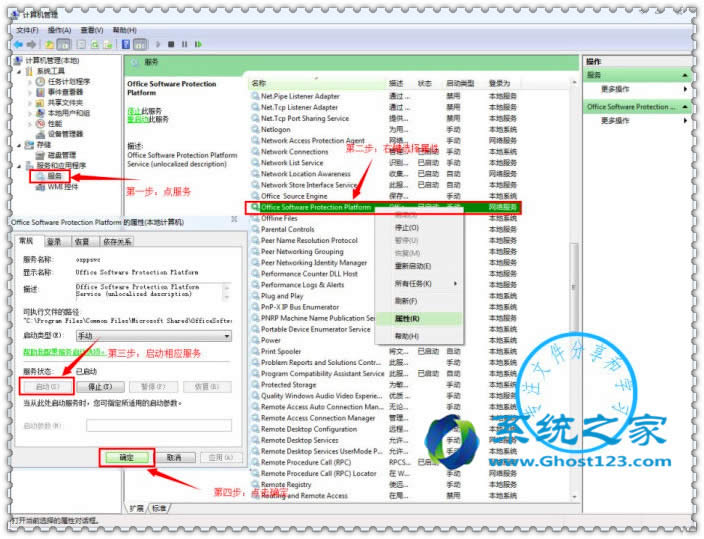The height and width of the screenshot is (539, 704).
Task: Select the Protected Storage service row
Action: [384, 385]
